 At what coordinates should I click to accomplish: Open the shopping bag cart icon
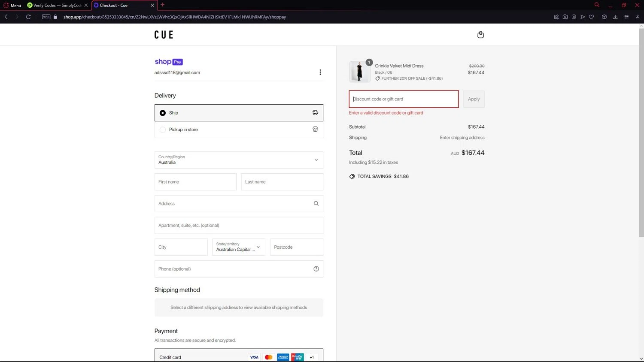click(480, 35)
